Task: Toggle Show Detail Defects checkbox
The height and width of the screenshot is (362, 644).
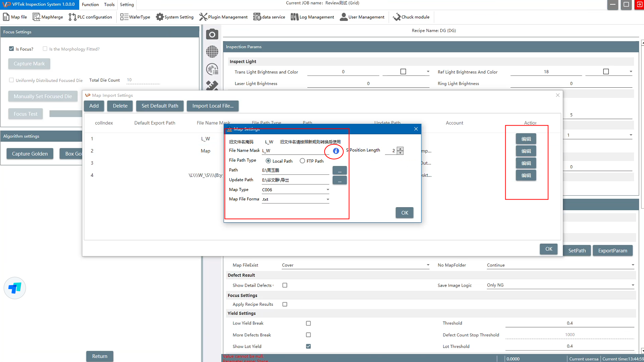Action: [285, 285]
